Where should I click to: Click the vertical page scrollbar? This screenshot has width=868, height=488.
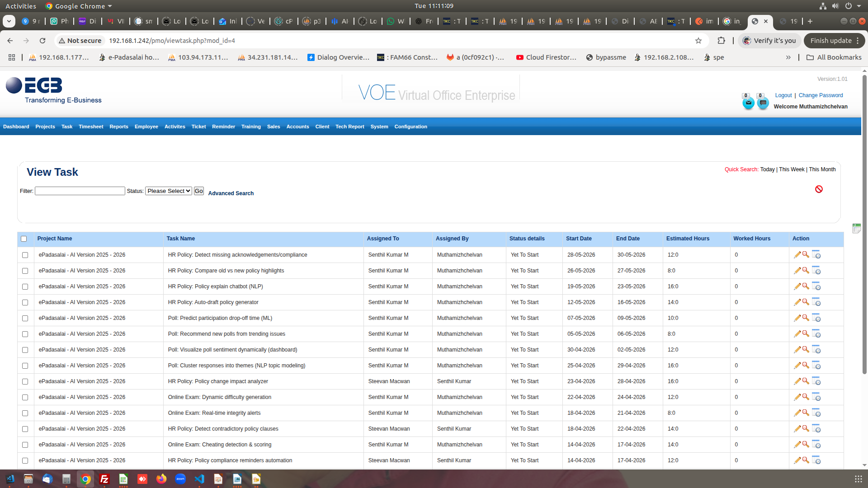[x=864, y=226]
